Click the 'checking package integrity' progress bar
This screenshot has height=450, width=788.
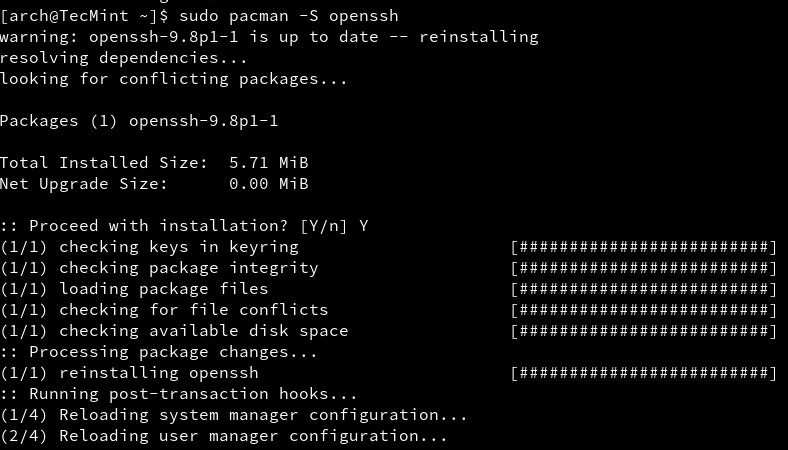[643, 268]
